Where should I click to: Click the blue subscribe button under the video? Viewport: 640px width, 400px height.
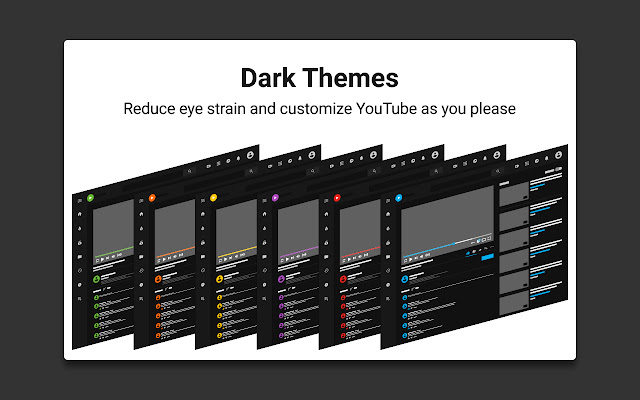[x=487, y=257]
